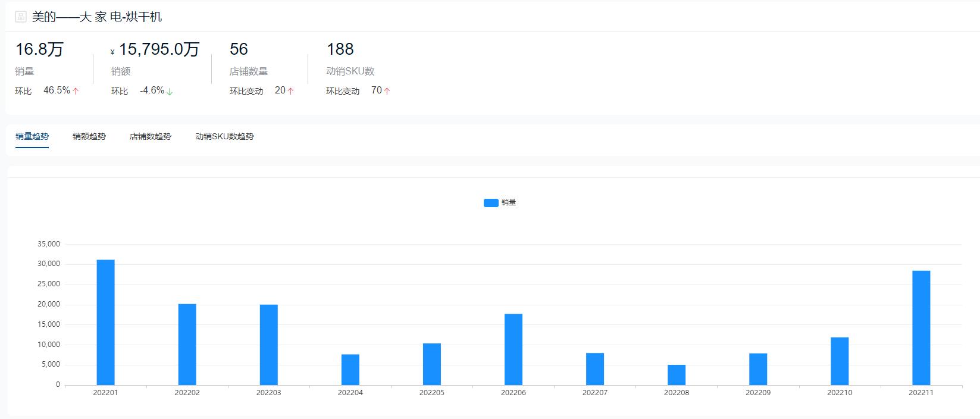980x419 pixels.
Task: Click the 销量 legend label in chart
Action: coord(509,203)
